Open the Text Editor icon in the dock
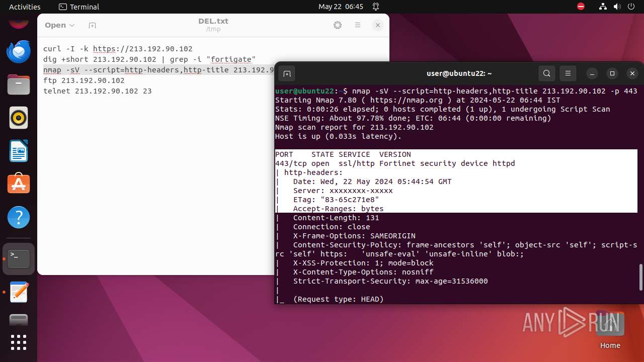644x362 pixels. [x=19, y=292]
